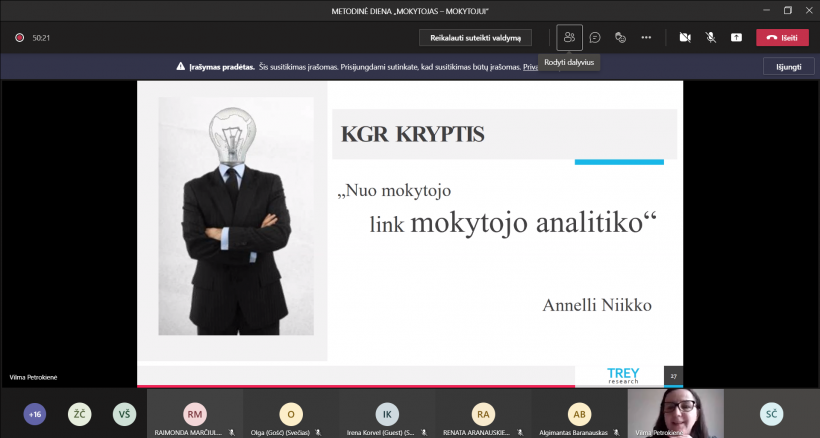This screenshot has width=820, height=438.
Task: Click the share content icon
Action: (x=736, y=38)
